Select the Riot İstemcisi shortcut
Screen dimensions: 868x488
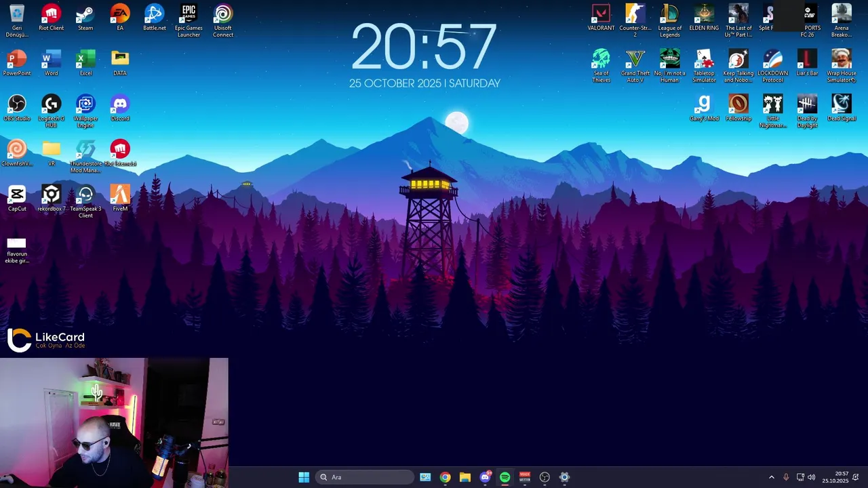pyautogui.click(x=120, y=153)
